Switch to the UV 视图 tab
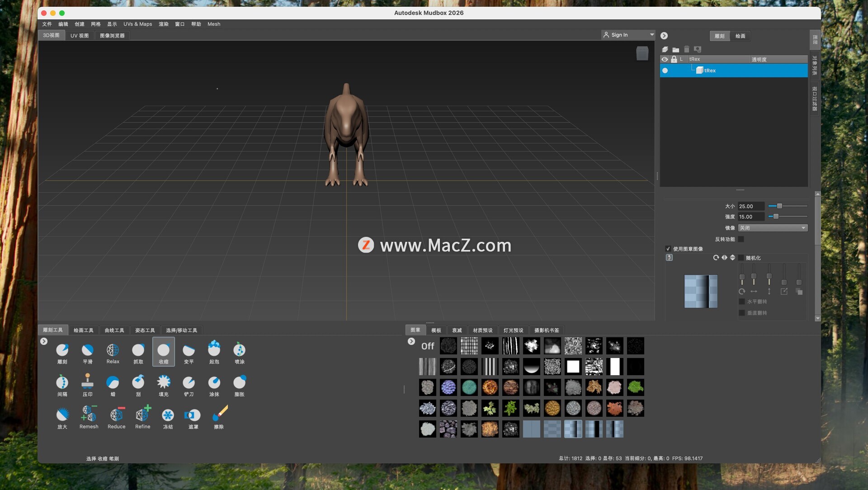Screen dimensions: 868x490 [x=80, y=35]
